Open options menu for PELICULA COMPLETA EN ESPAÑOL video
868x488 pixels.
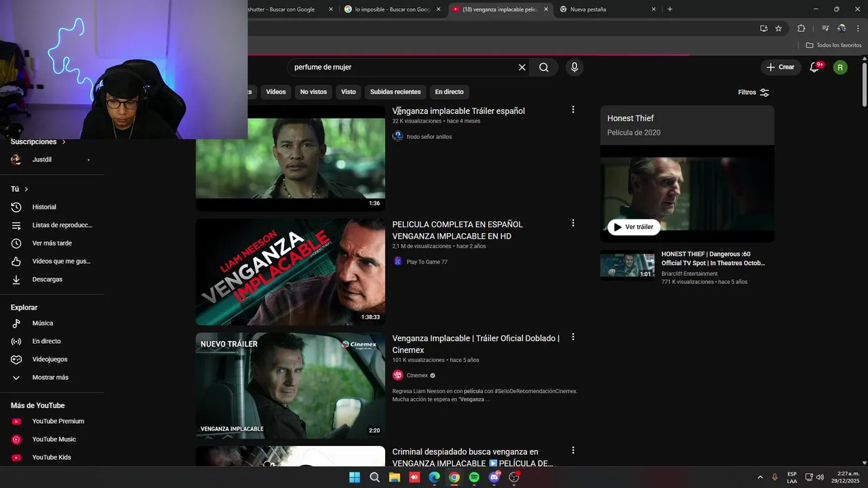[x=573, y=223]
